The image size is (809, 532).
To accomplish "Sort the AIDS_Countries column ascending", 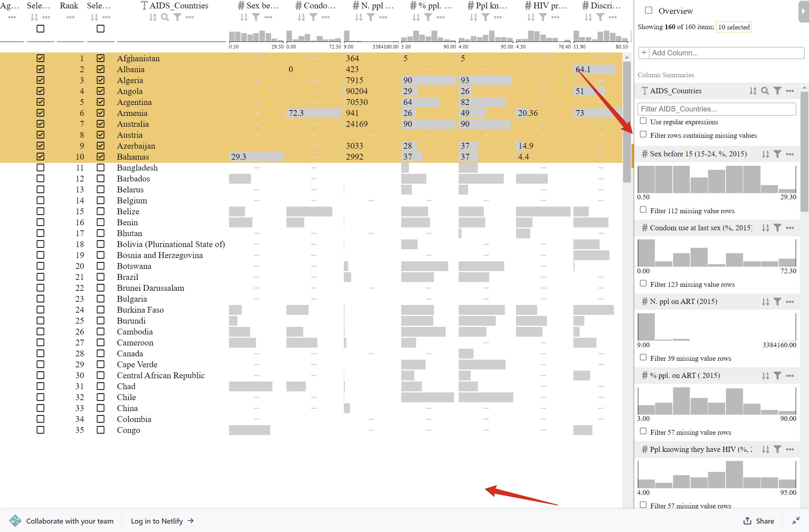I will coord(153,17).
